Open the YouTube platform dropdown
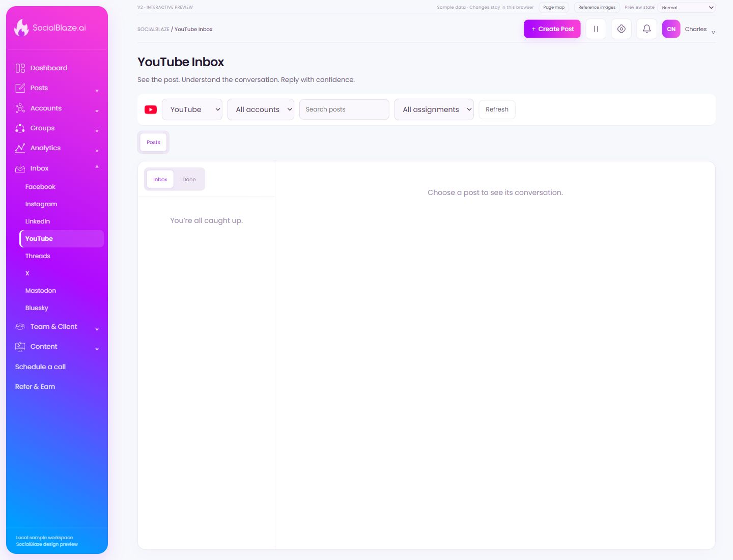This screenshot has height=560, width=733. coord(192,109)
